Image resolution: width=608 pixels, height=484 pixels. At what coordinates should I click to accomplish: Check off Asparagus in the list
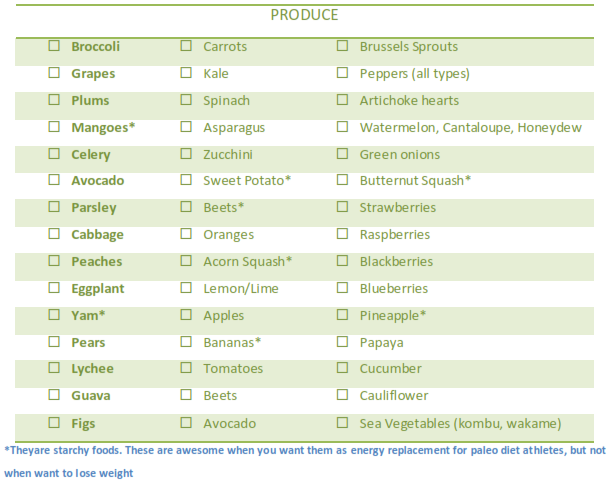(186, 128)
